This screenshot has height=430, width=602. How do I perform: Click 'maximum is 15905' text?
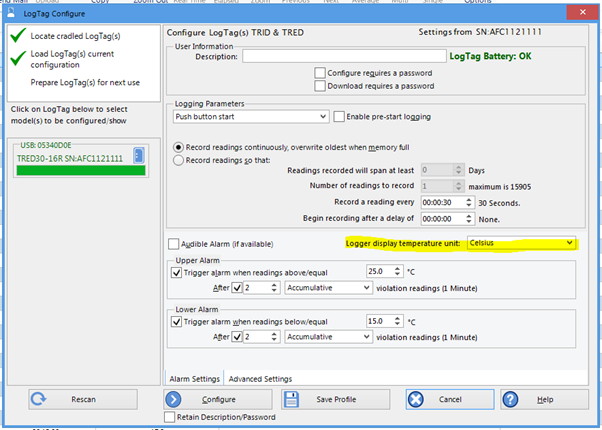tap(499, 187)
